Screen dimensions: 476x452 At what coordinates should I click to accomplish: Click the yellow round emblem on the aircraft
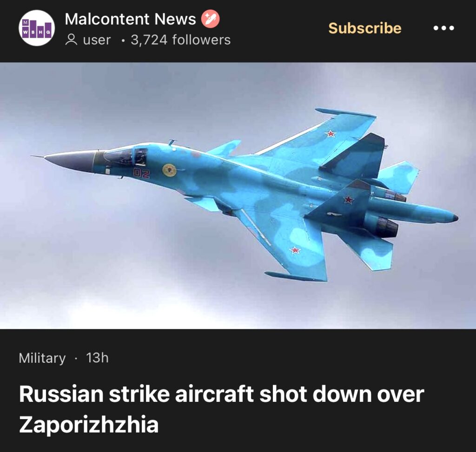point(169,170)
